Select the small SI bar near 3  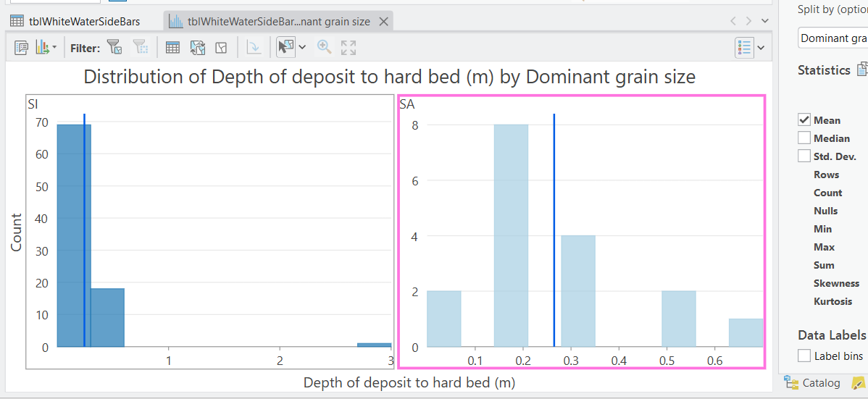pyautogui.click(x=374, y=345)
